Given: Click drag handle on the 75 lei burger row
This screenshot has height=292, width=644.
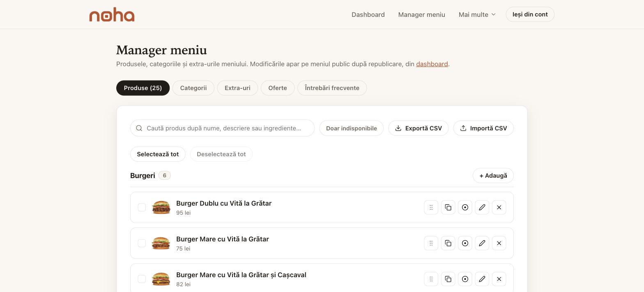Looking at the screenshot, I should click(431, 243).
